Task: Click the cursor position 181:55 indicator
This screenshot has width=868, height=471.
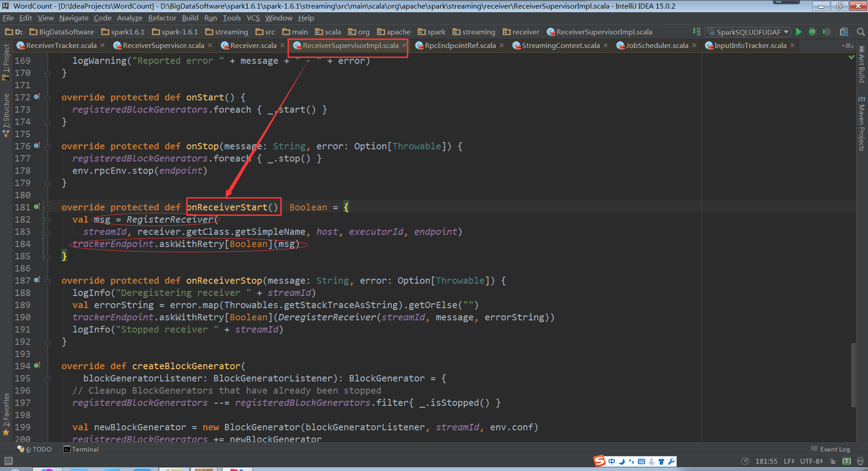Action: point(766,461)
